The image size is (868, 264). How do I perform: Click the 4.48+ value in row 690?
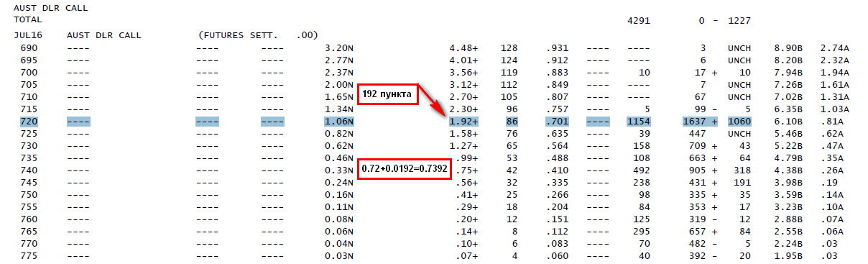(463, 48)
